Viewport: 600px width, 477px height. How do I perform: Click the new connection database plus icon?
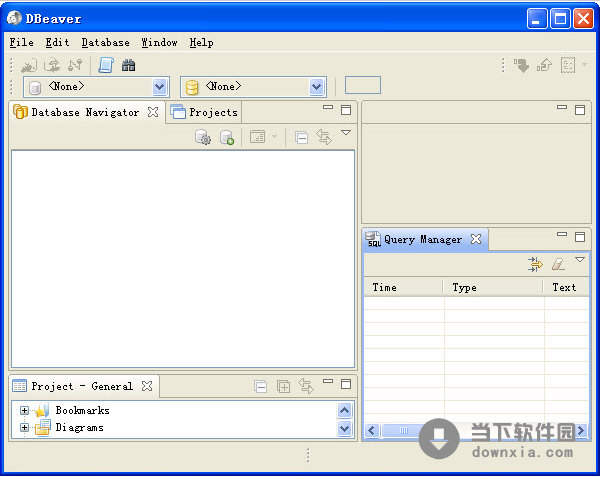(227, 137)
